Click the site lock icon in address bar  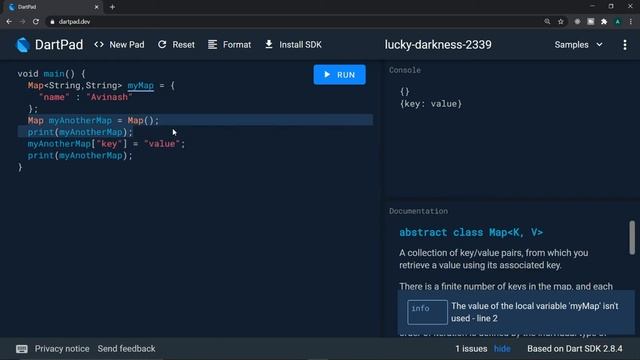pos(52,22)
